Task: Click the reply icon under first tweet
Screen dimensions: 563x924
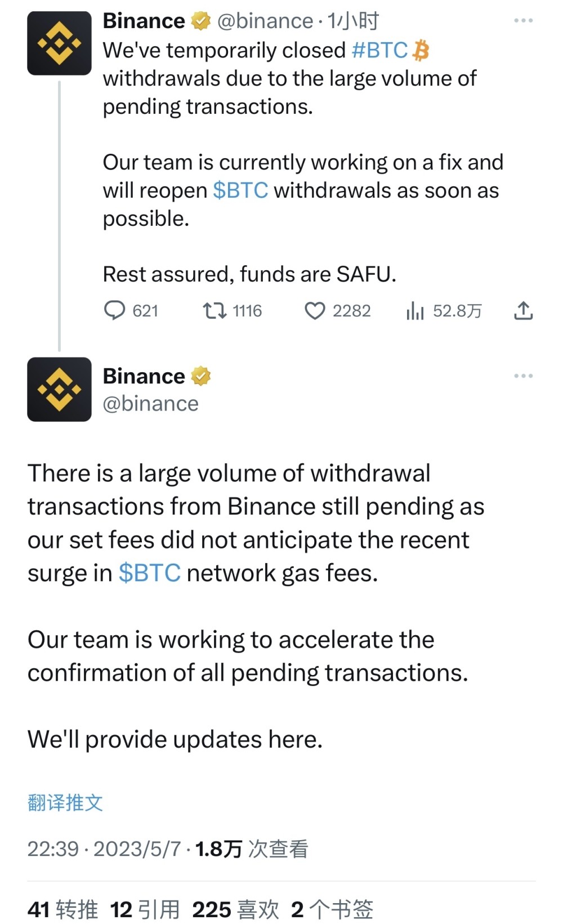Action: tap(115, 310)
